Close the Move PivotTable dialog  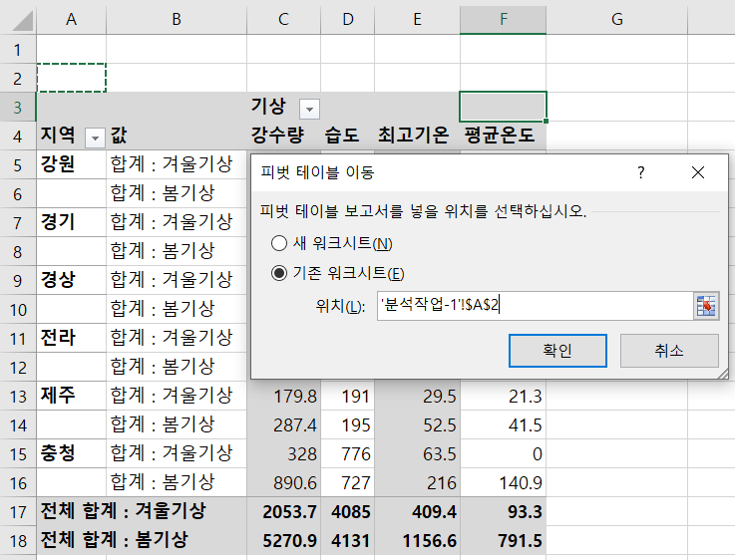click(697, 172)
